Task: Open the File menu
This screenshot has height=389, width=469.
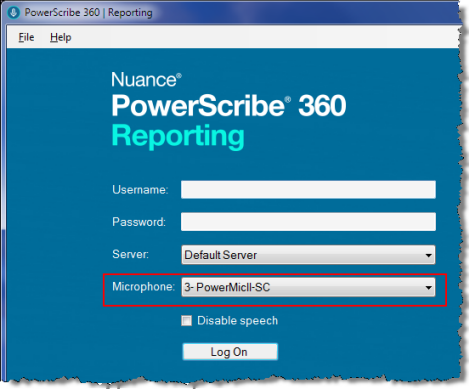Action: click(x=26, y=37)
